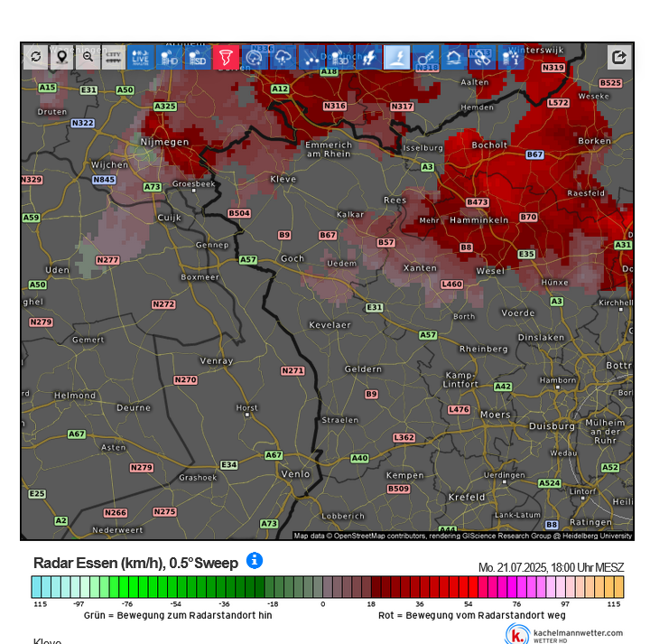Select the hail streaks icon

(x=311, y=57)
